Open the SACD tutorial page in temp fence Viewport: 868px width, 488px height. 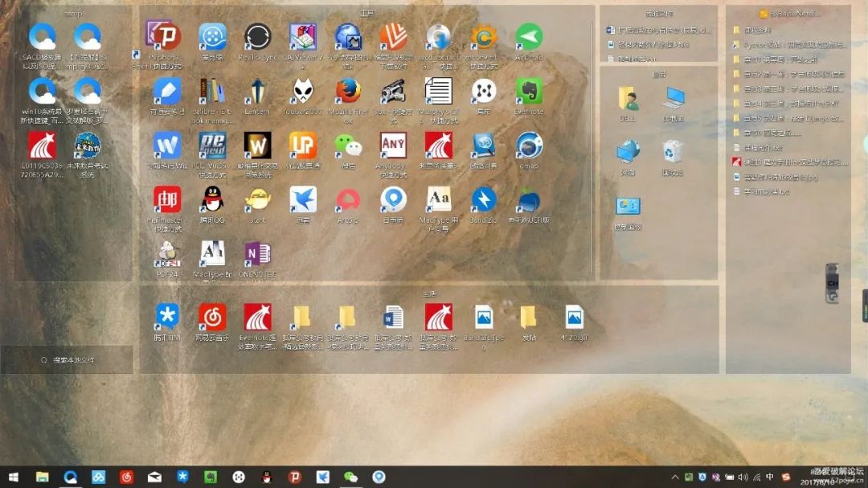[x=42, y=37]
